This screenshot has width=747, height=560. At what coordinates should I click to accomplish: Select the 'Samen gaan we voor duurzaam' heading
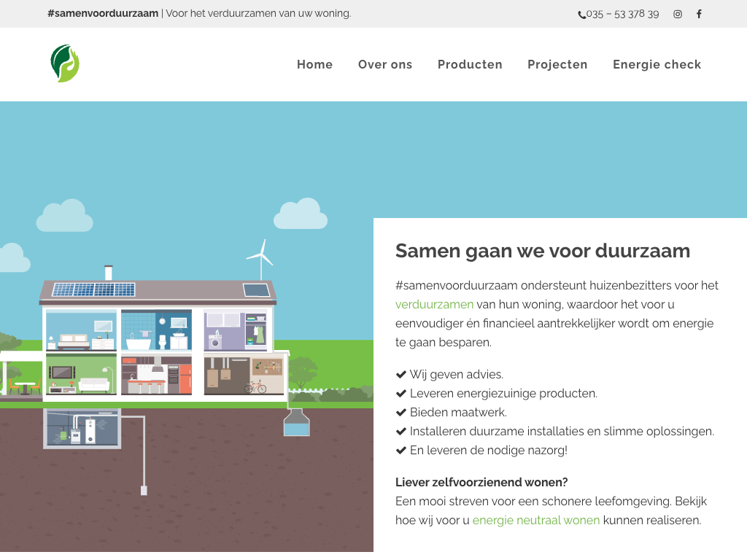coord(542,251)
